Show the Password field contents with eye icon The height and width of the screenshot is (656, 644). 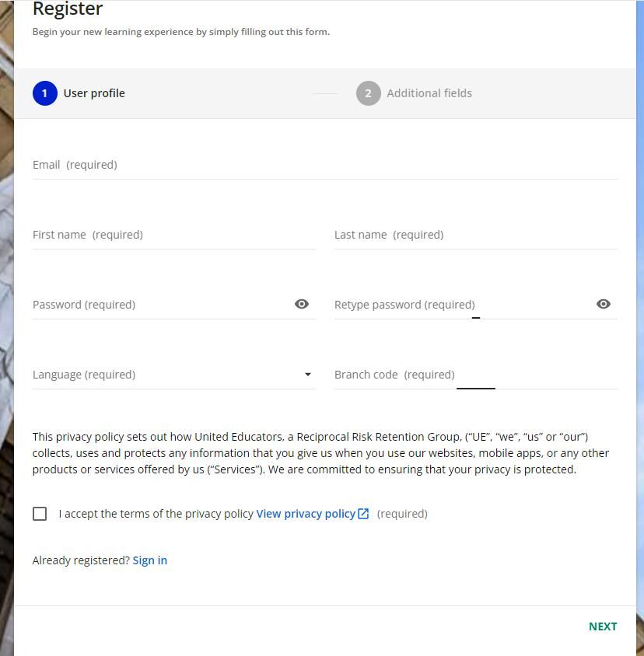(x=302, y=304)
